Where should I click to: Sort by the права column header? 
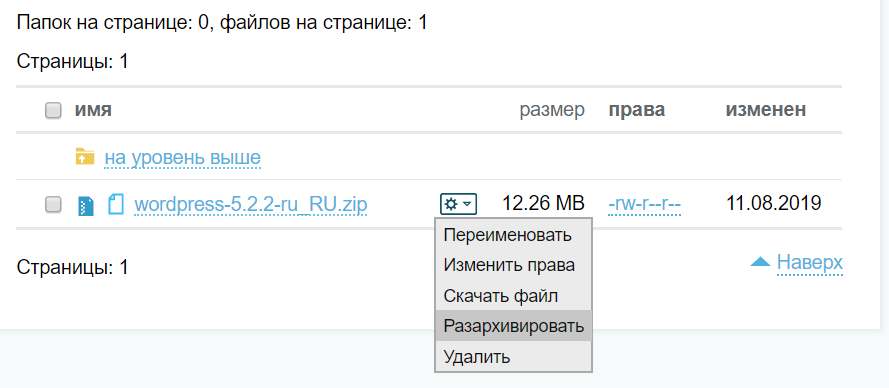pos(637,111)
